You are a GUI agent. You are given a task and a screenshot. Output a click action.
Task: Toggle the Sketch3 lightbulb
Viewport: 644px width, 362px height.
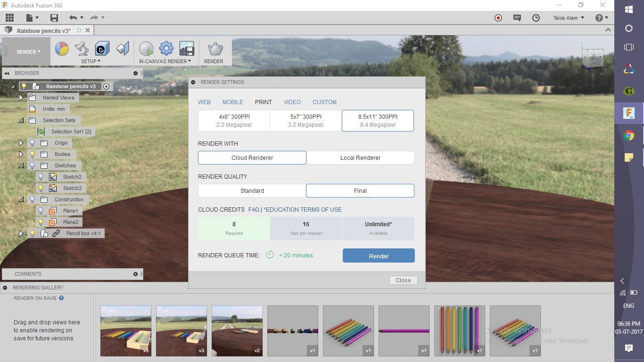coord(41,188)
